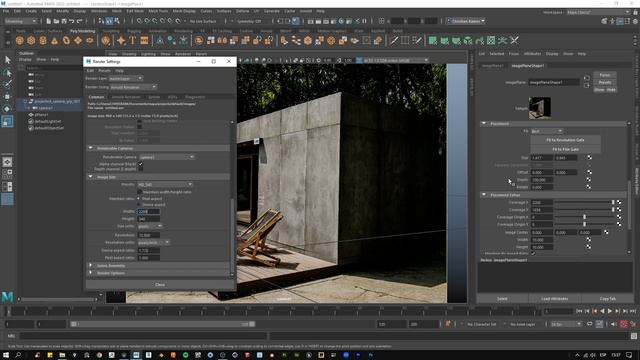Click play forward on the timeline
The height and width of the screenshot is (360, 640).
point(610,311)
